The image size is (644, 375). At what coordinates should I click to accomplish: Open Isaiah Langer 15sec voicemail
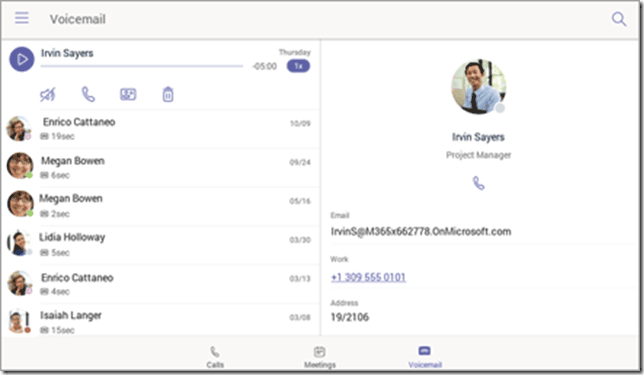161,320
